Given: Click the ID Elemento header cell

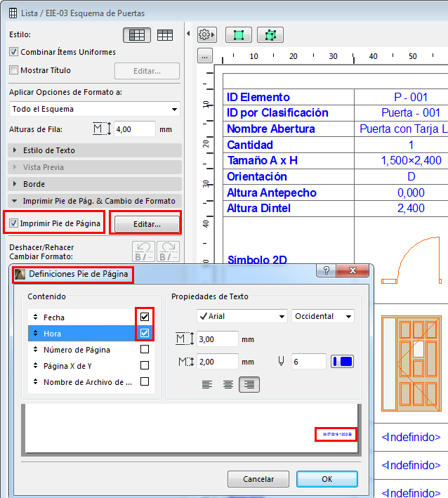Looking at the screenshot, I should click(x=289, y=97).
